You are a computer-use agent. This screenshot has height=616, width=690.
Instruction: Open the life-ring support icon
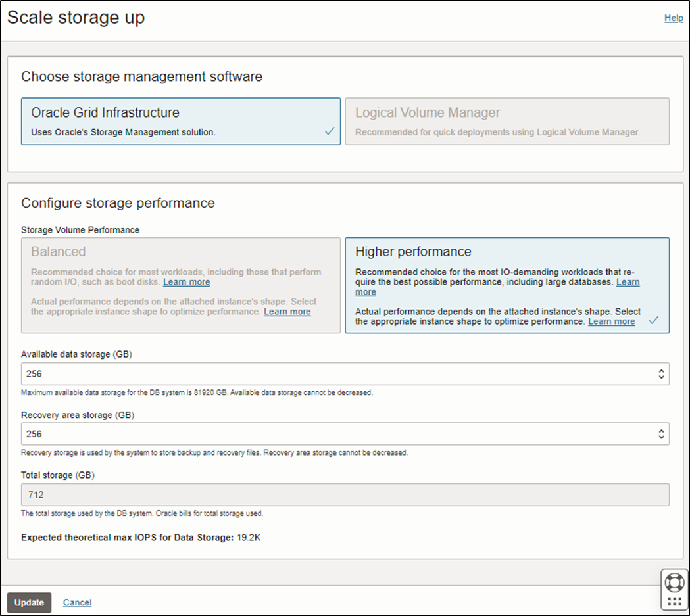[x=674, y=583]
